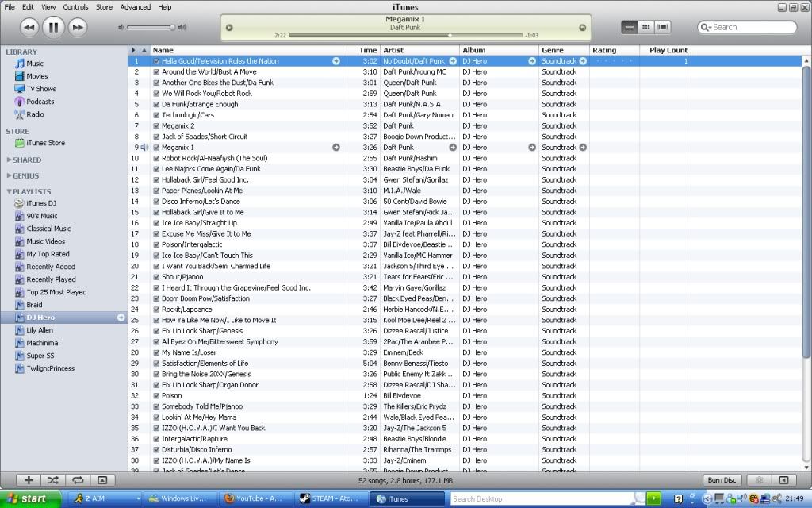Click the left icon in the now-playing display
Screen dimensions: 812x508
(229, 28)
